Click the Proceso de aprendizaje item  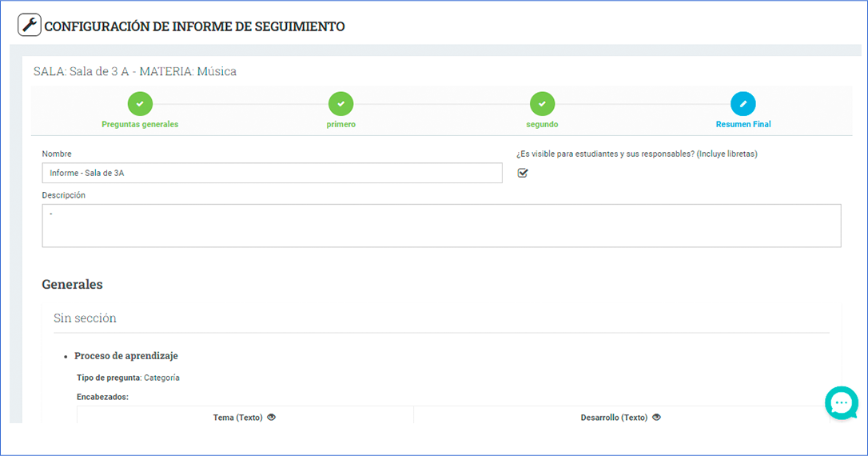click(x=126, y=356)
